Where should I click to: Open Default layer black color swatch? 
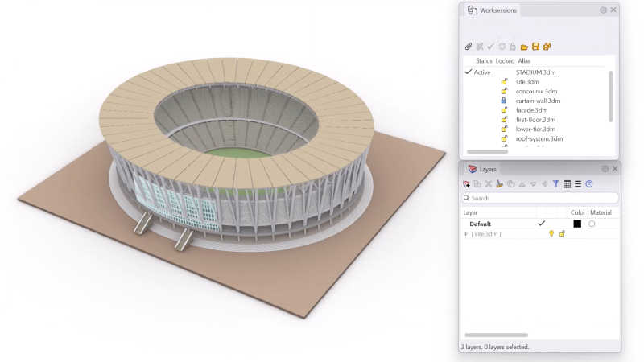click(577, 224)
